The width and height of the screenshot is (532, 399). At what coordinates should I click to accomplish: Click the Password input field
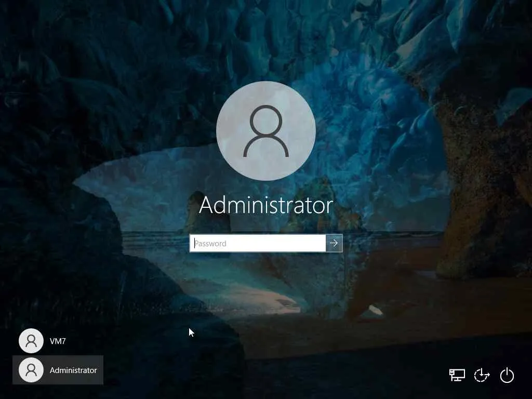coord(258,243)
